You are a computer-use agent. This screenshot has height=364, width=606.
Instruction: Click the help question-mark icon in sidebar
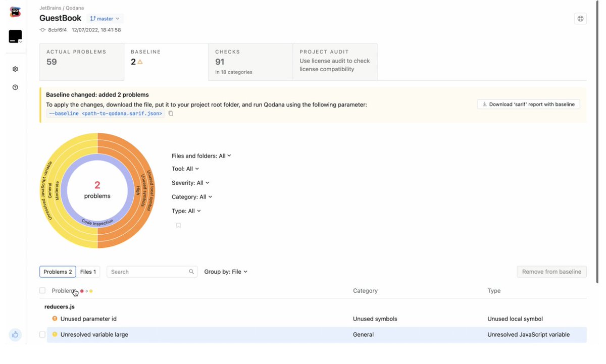coord(15,87)
